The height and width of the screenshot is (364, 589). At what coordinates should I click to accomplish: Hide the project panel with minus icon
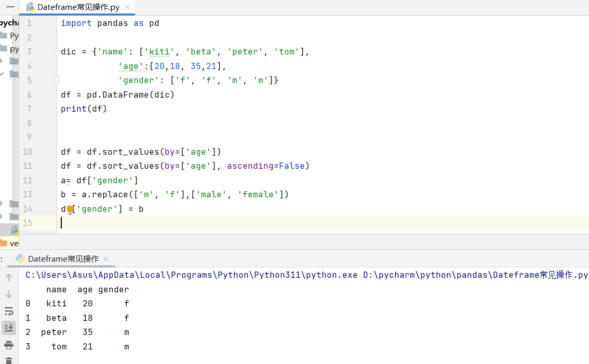pyautogui.click(x=10, y=7)
